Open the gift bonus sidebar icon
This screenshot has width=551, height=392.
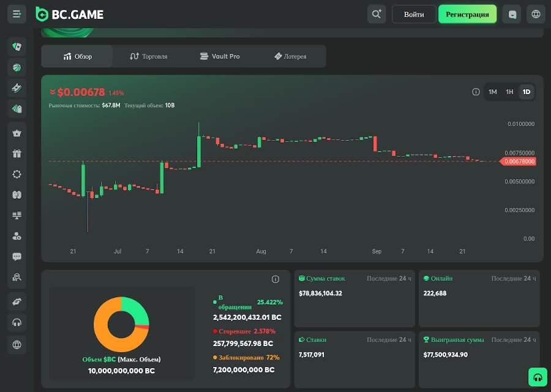tap(17, 153)
